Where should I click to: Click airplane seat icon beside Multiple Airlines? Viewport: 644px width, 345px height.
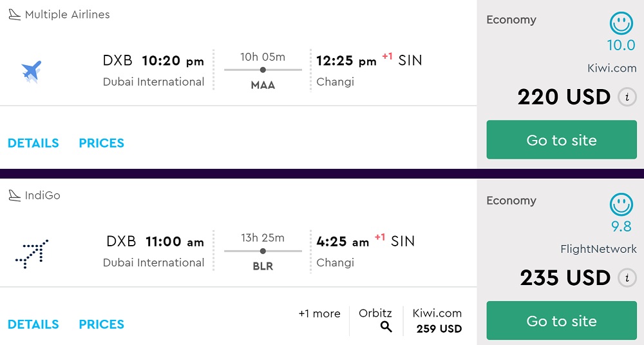[14, 15]
